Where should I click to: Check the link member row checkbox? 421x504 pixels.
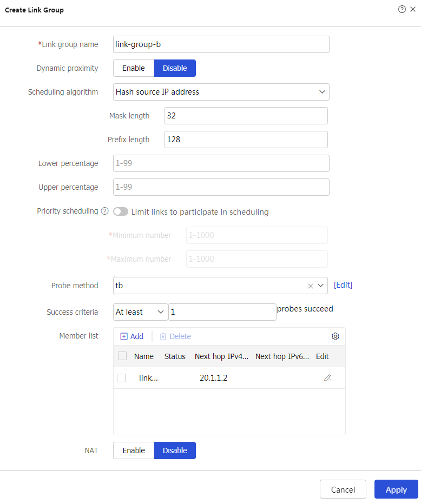point(121,378)
